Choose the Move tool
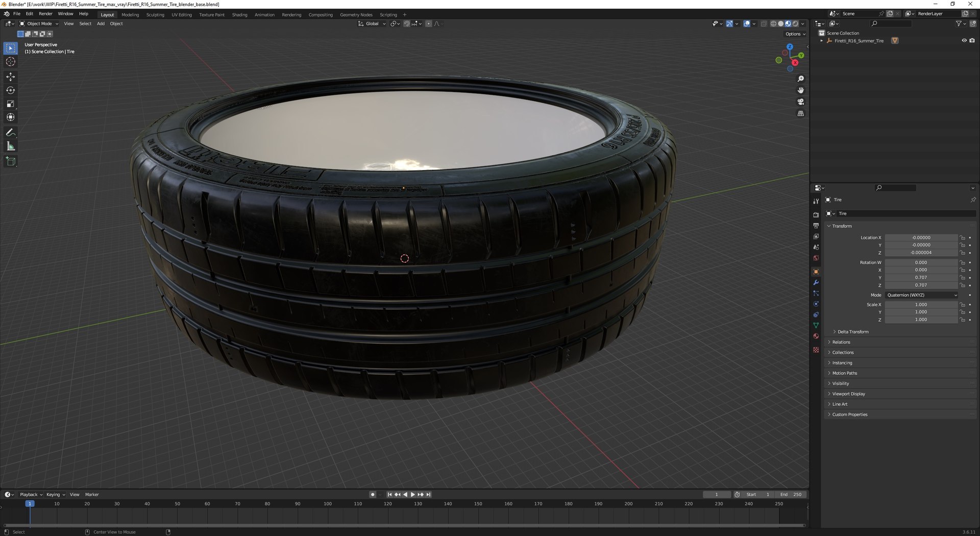The image size is (980, 536). tap(11, 77)
